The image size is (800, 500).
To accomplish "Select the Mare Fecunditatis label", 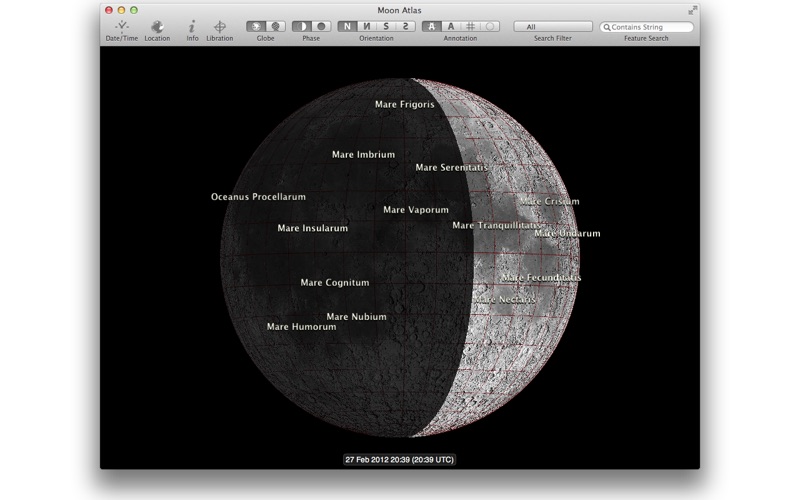I will [x=541, y=278].
